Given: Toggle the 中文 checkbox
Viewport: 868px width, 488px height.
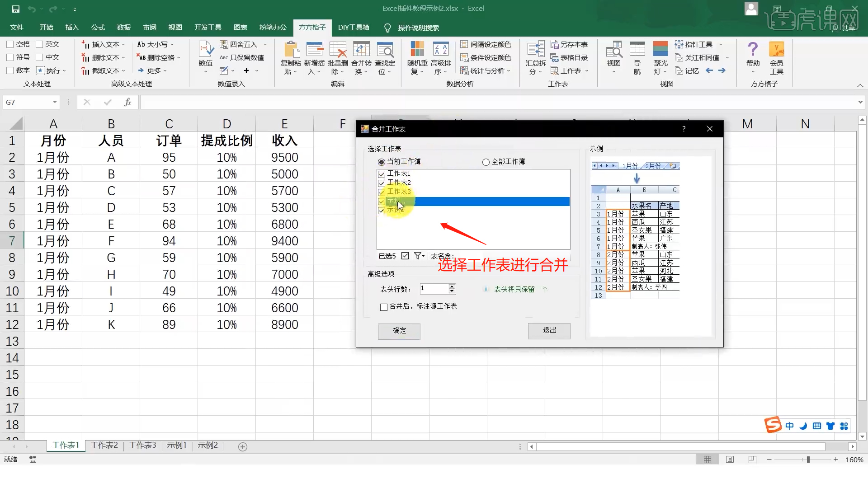Looking at the screenshot, I should pyautogui.click(x=39, y=57).
